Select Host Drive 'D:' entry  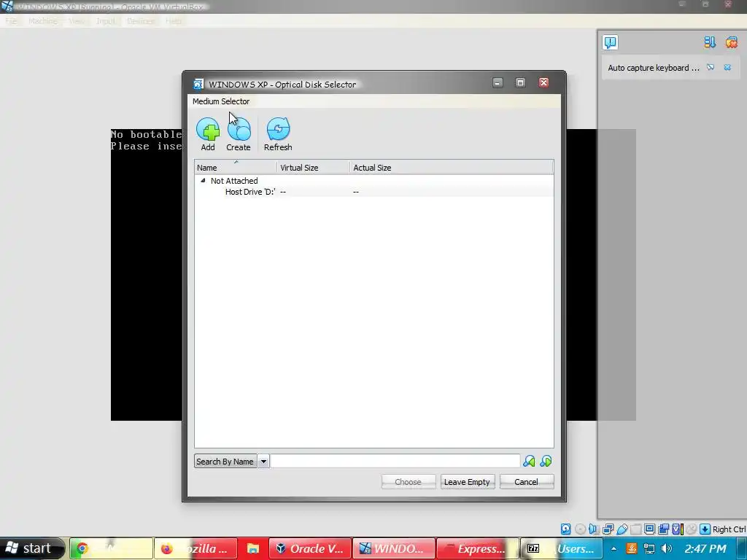click(x=374, y=192)
